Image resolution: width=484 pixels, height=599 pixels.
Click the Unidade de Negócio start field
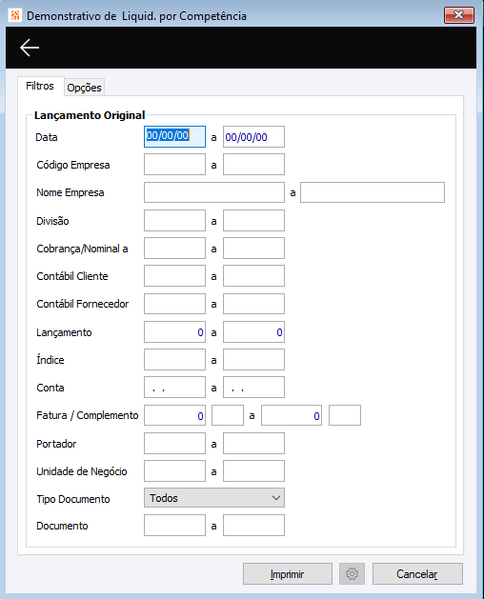[x=175, y=471]
